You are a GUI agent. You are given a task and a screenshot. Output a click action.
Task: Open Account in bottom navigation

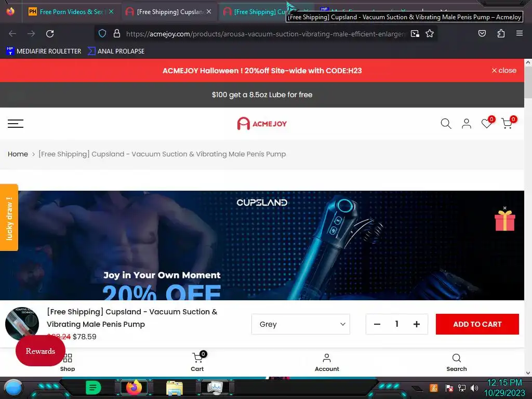pos(327,362)
